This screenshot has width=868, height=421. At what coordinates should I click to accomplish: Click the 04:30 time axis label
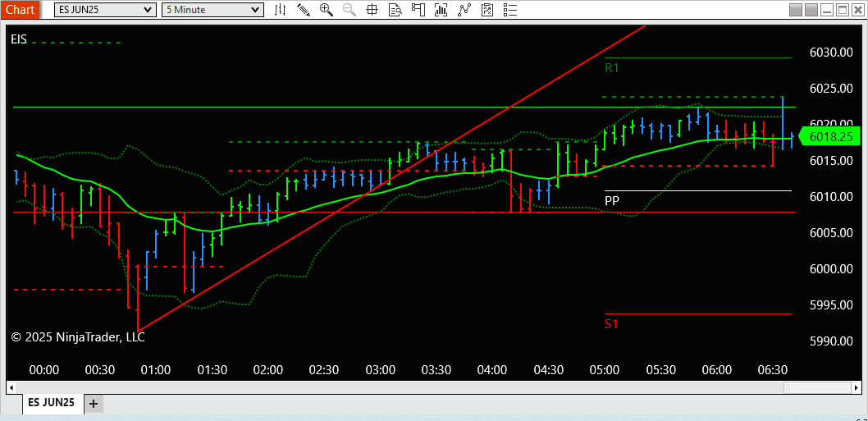point(548,369)
